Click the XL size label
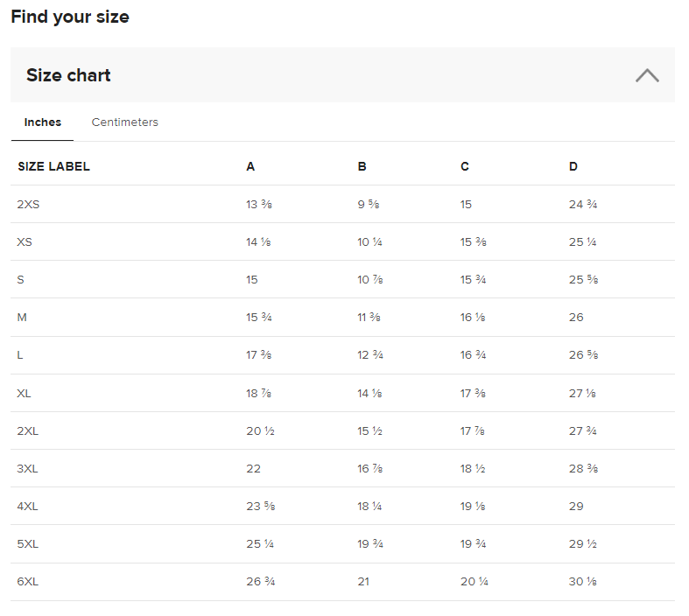Viewport: 689px width, 616px height. [25, 393]
